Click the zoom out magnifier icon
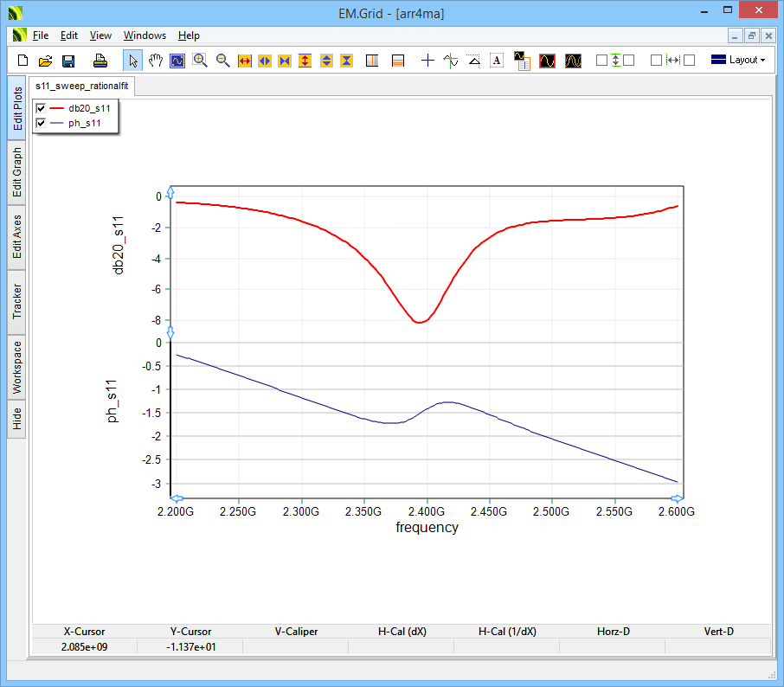This screenshot has height=687, width=784. click(x=223, y=61)
